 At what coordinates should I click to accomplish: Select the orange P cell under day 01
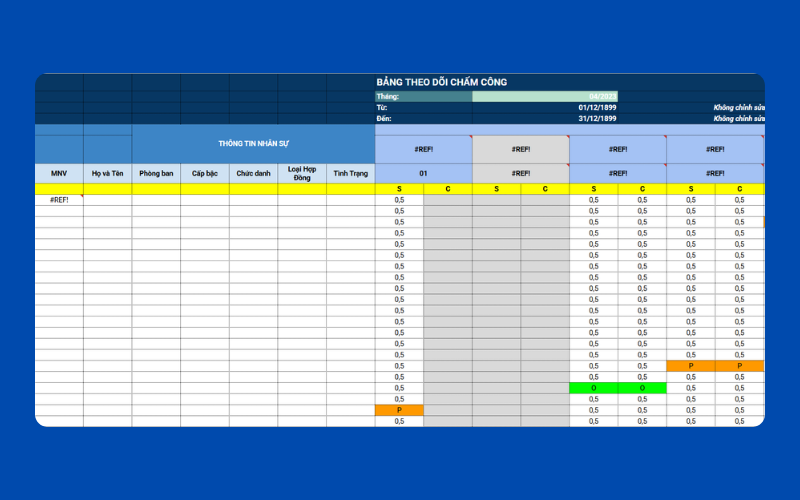(399, 410)
